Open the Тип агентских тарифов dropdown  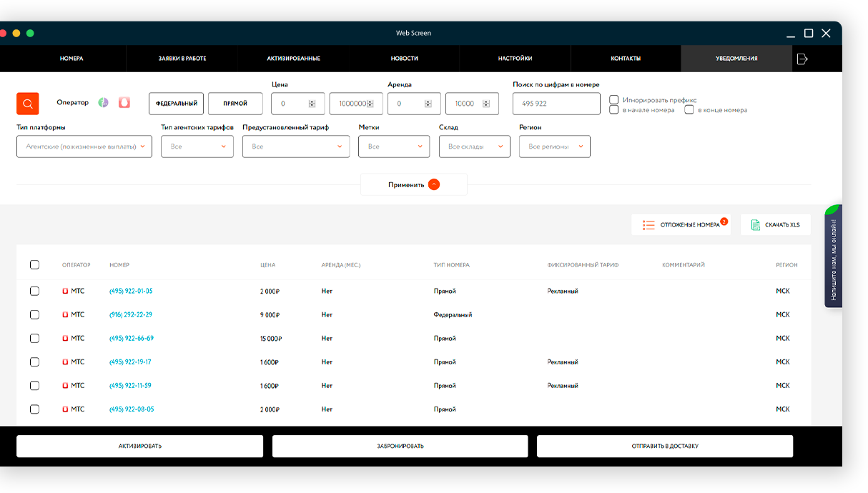point(197,146)
